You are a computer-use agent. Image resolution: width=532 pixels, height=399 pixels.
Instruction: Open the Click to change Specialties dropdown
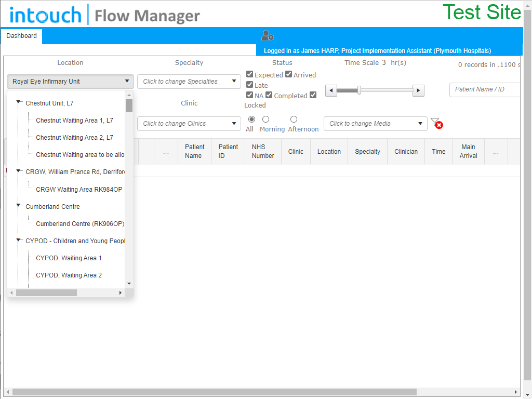(x=189, y=82)
